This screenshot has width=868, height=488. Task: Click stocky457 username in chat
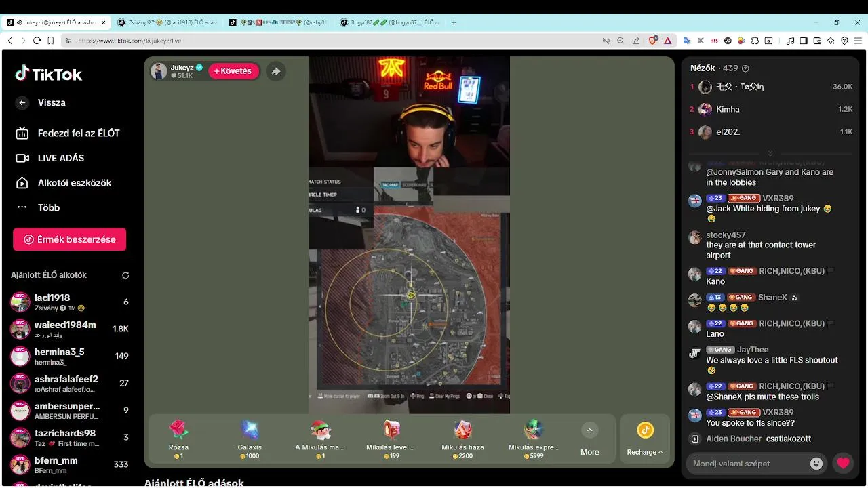click(x=726, y=235)
